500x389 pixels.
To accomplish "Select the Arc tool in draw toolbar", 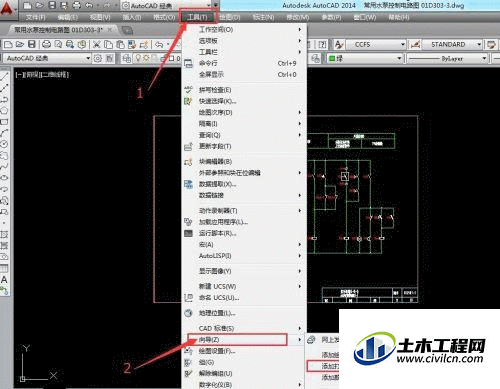I will point(4,133).
